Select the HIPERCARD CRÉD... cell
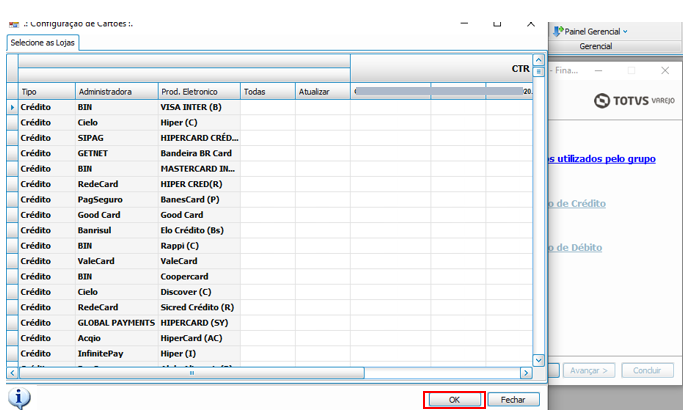Screen dimensions: 683x413 (199, 138)
